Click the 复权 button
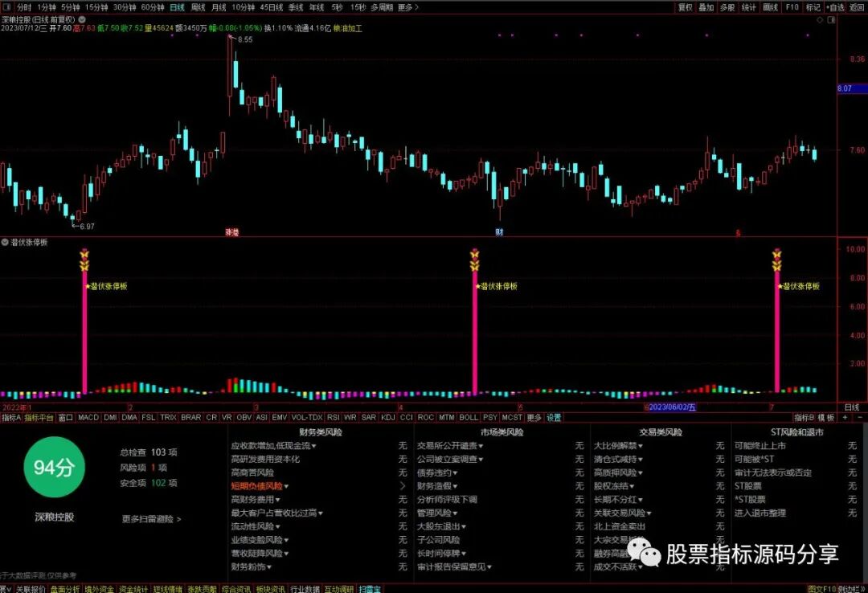The height and width of the screenshot is (593, 868). [686, 7]
